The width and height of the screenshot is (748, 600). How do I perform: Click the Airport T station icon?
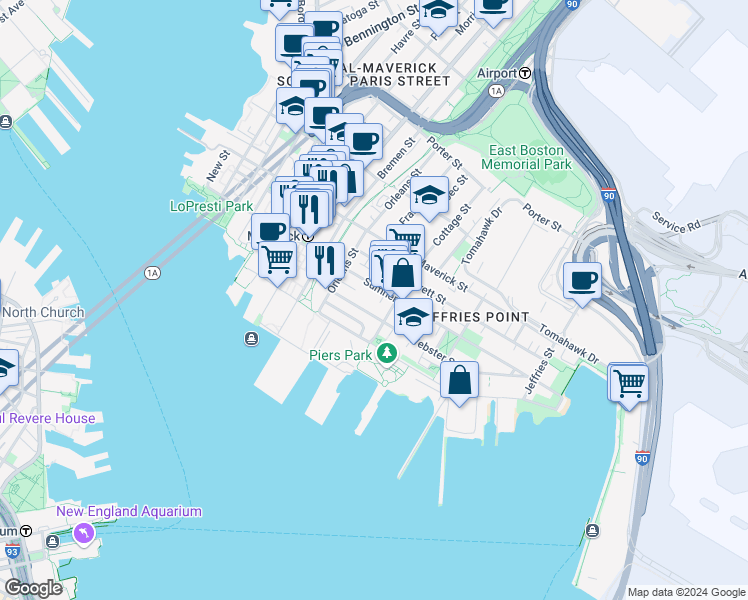pos(525,73)
